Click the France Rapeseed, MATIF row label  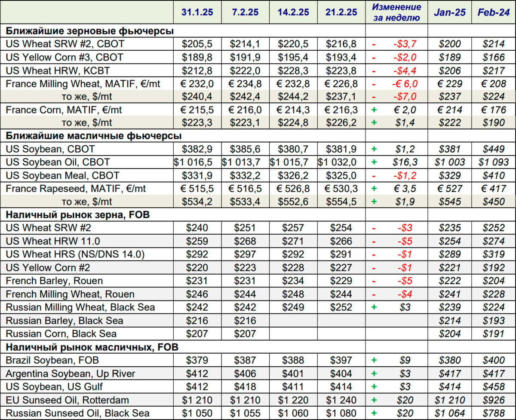pyautogui.click(x=76, y=189)
